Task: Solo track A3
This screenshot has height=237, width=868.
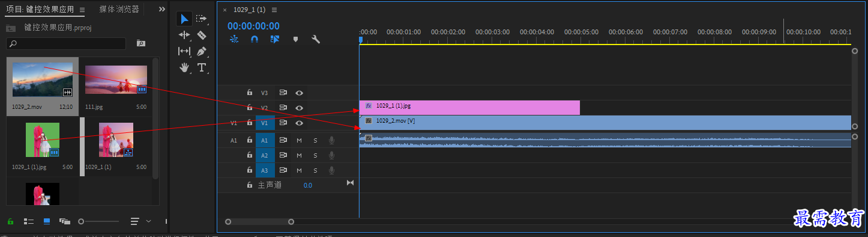Action: [315, 170]
